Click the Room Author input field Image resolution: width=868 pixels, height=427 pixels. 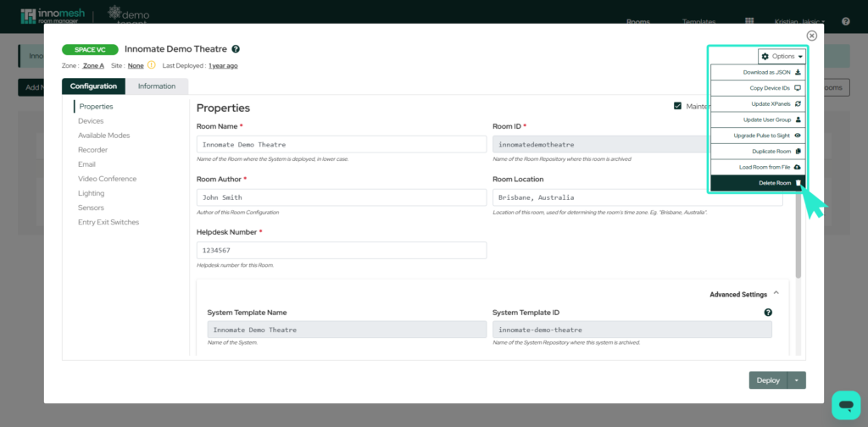(x=342, y=197)
